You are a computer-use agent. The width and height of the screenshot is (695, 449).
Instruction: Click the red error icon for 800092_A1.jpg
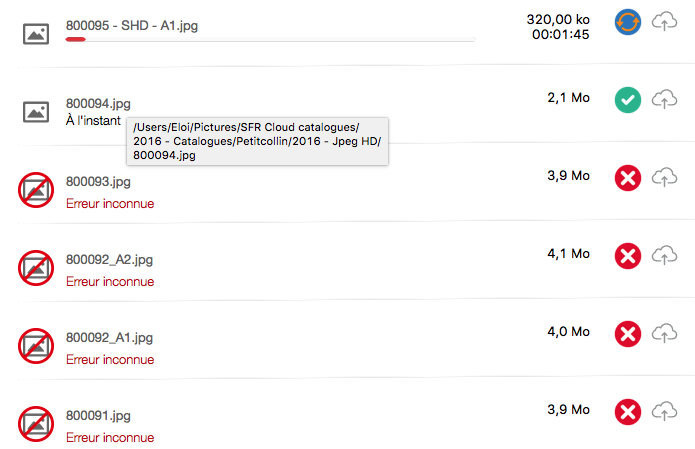627,333
